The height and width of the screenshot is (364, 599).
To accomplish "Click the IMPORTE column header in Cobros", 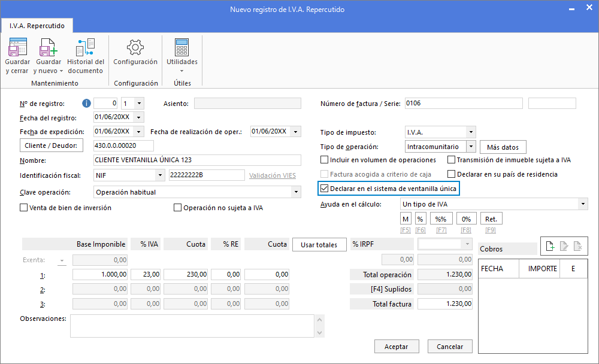I will [539, 269].
